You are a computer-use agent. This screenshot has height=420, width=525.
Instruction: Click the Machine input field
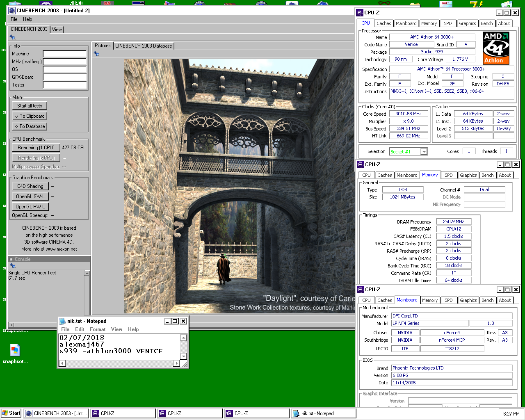tap(65, 54)
